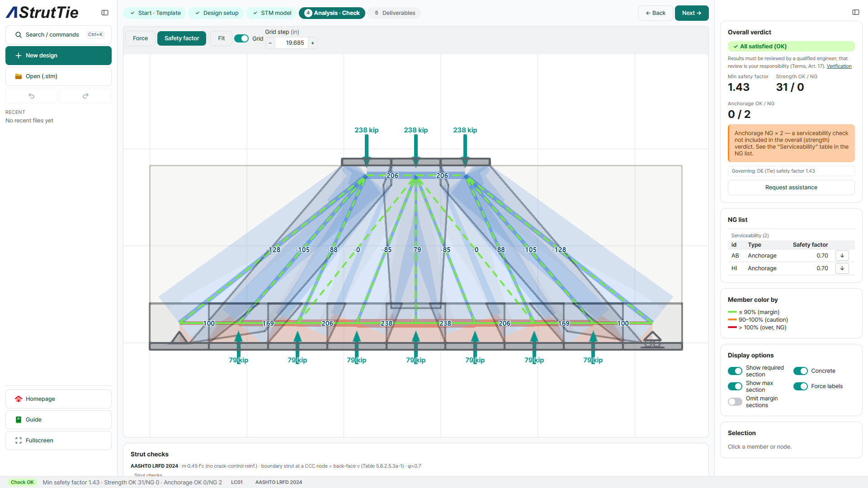This screenshot has height=488, width=868.
Task: Enter Fullscreen mode
Action: click(58, 441)
